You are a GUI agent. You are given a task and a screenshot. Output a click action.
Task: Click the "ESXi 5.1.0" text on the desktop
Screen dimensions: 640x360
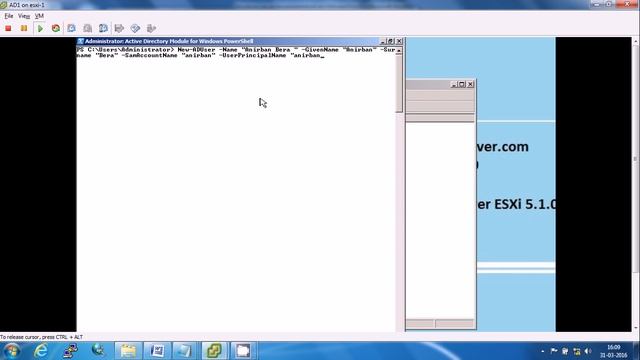pos(525,204)
